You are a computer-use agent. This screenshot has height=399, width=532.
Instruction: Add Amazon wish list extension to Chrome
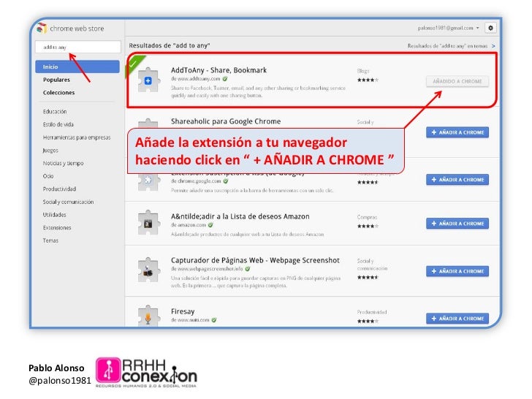457,224
